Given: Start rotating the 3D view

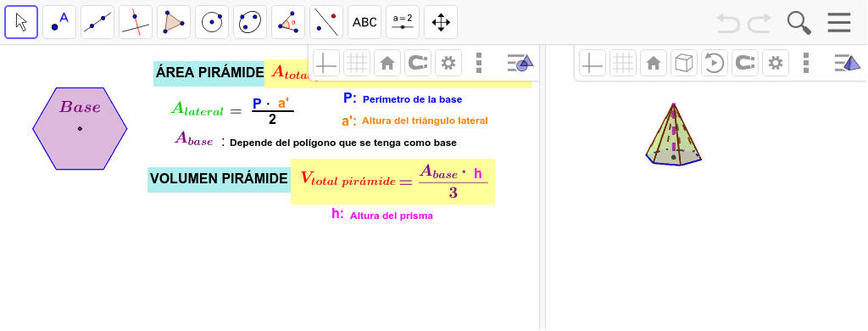Looking at the screenshot, I should point(714,63).
